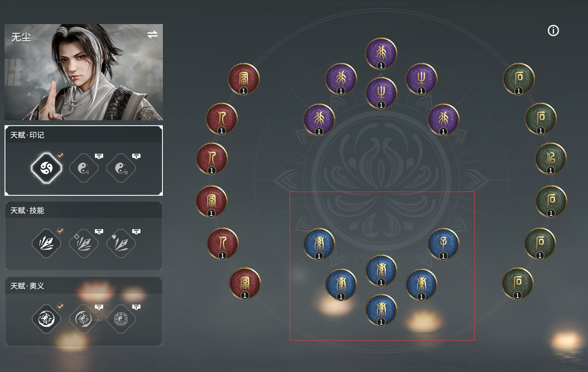Choose the locked bagua ultimate in 天赋·奥义

coord(121,319)
